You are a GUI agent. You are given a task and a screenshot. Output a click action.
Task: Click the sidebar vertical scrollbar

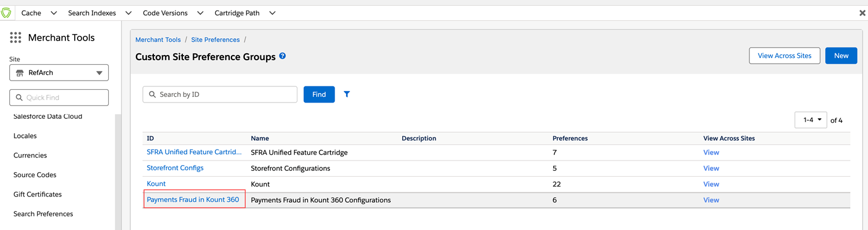pos(118,171)
